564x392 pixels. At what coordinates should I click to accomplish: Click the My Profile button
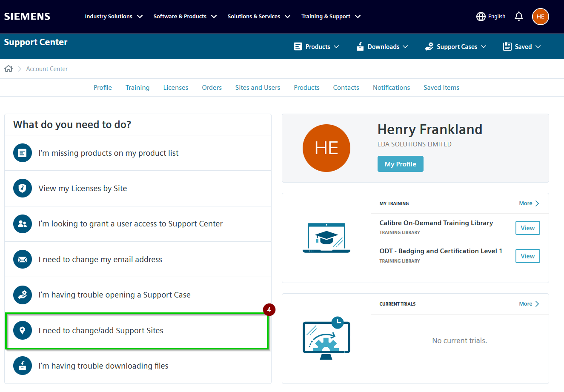click(401, 164)
